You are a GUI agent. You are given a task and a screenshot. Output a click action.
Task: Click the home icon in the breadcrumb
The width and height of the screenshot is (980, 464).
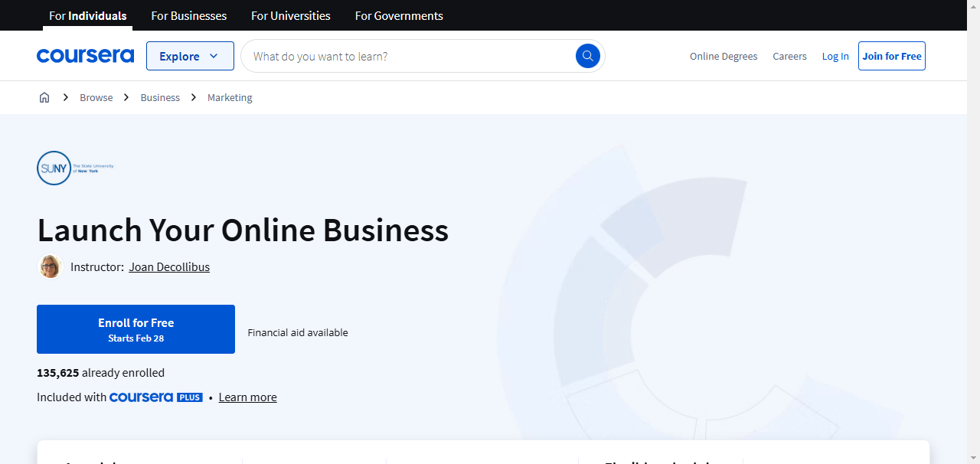pos(44,97)
